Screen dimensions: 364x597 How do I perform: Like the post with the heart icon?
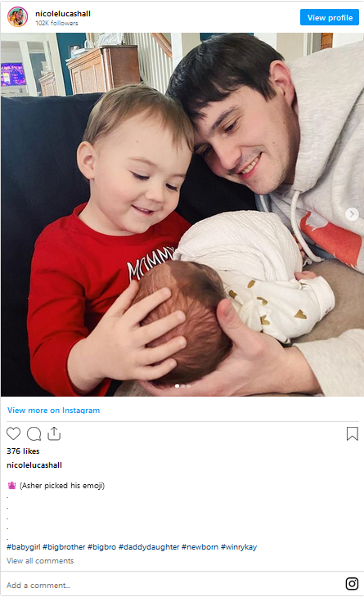pos(13,433)
